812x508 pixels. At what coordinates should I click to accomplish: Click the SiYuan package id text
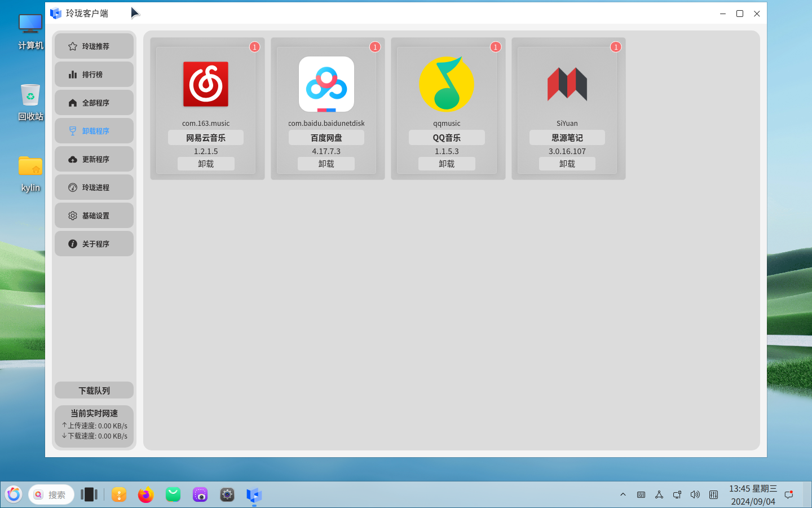click(567, 123)
